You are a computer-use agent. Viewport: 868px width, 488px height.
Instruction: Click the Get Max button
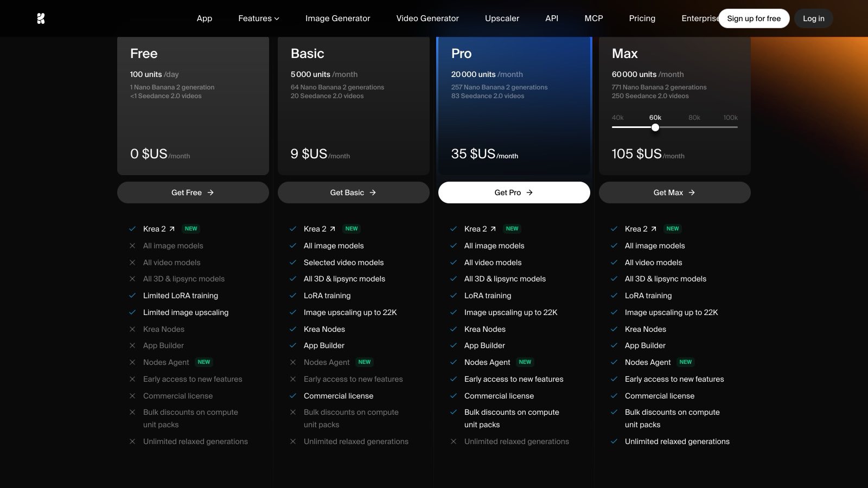(675, 192)
